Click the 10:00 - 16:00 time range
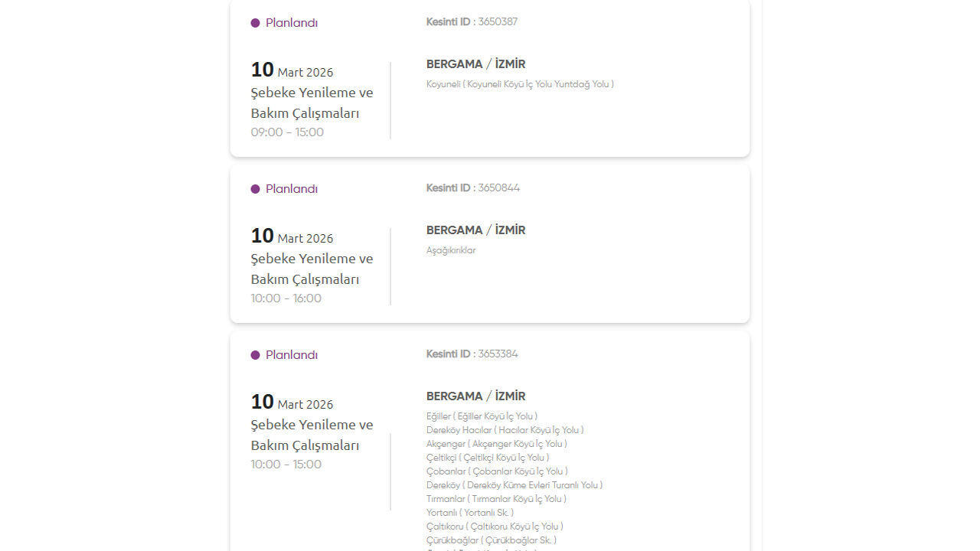Screen dimensions: 980x551 (286, 298)
